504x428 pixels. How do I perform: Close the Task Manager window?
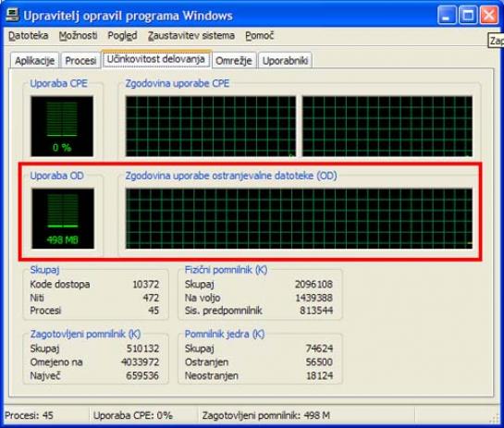point(489,15)
